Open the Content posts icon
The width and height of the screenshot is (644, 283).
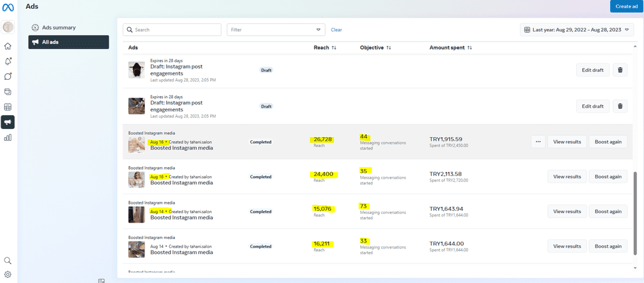coord(8,92)
